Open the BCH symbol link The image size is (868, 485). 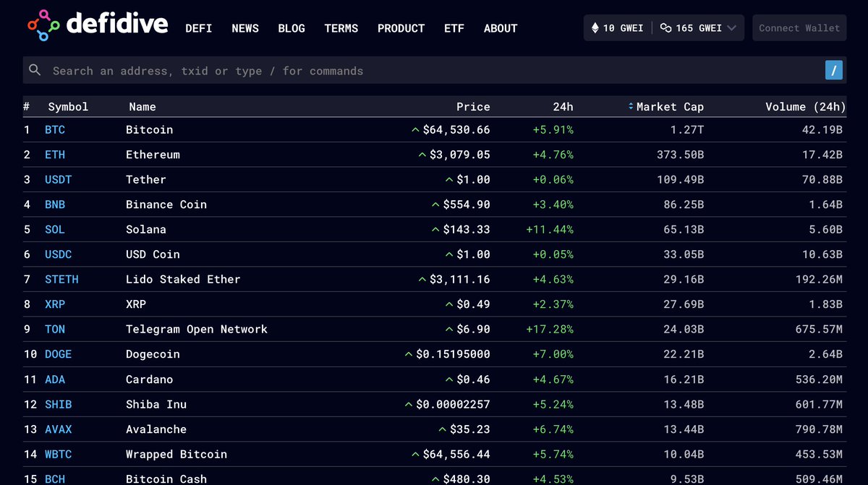[x=55, y=479]
